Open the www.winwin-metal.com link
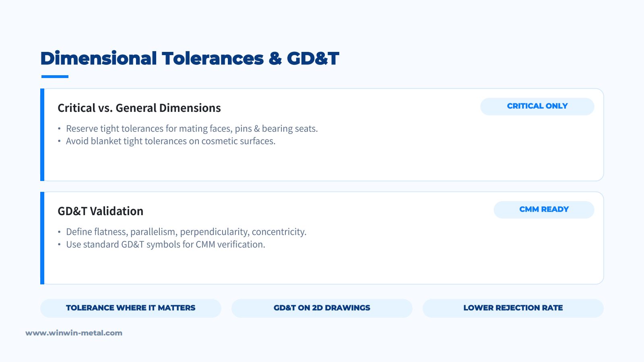The height and width of the screenshot is (362, 644). point(74,333)
